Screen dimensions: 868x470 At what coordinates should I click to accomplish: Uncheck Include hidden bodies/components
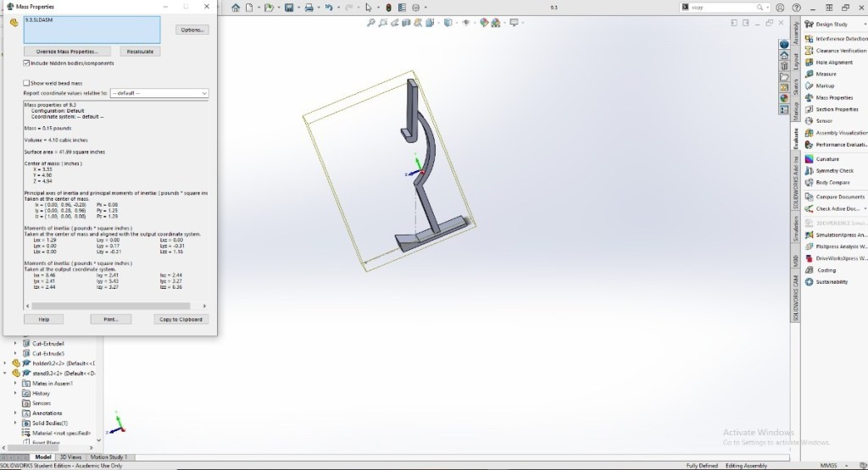(27, 63)
